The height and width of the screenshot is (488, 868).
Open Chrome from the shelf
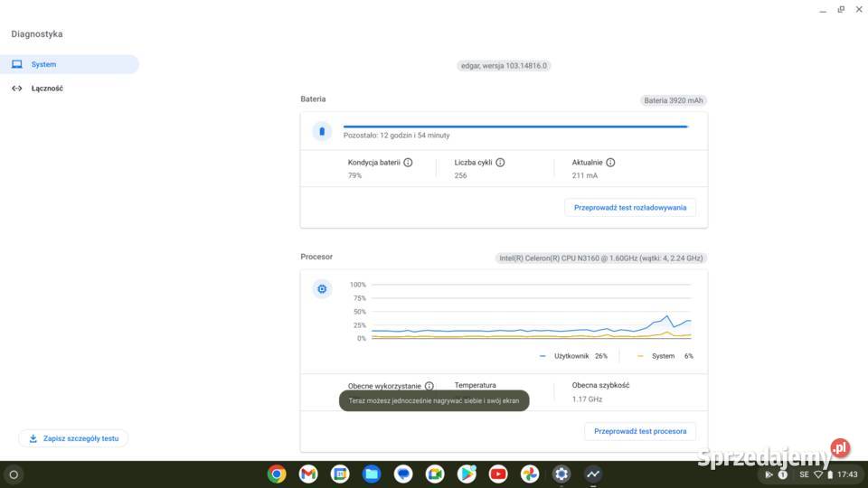[x=277, y=474]
